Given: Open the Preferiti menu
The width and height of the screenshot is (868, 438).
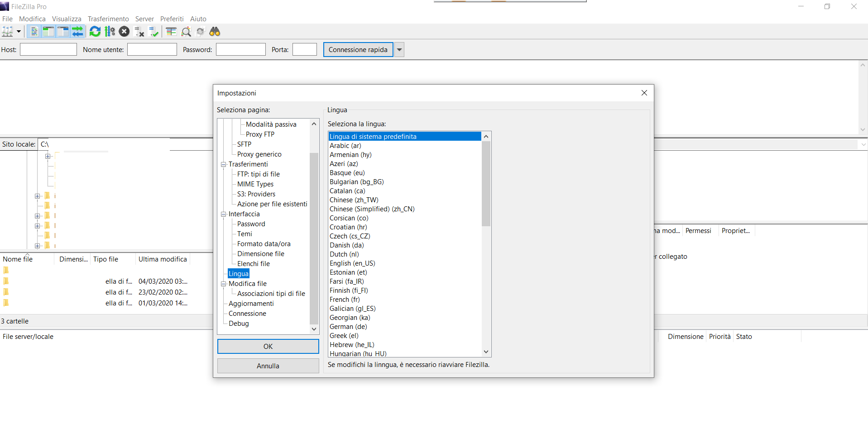Looking at the screenshot, I should click(172, 19).
